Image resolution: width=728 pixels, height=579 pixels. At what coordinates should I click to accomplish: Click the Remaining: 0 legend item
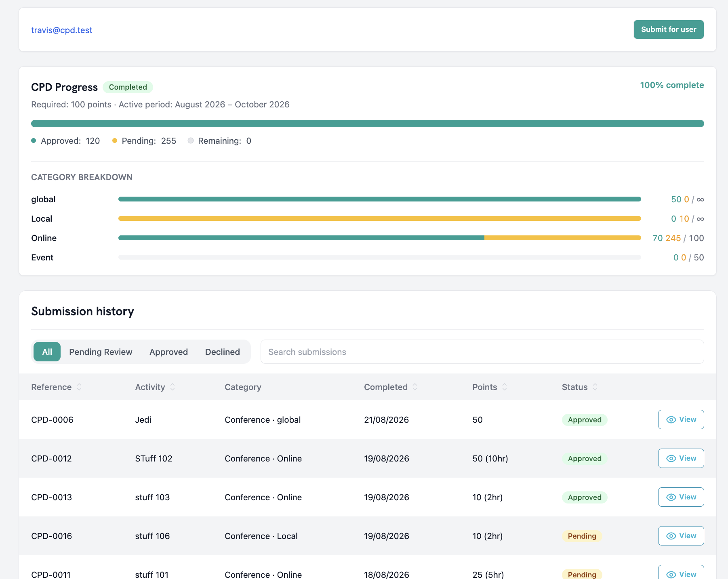tap(219, 141)
